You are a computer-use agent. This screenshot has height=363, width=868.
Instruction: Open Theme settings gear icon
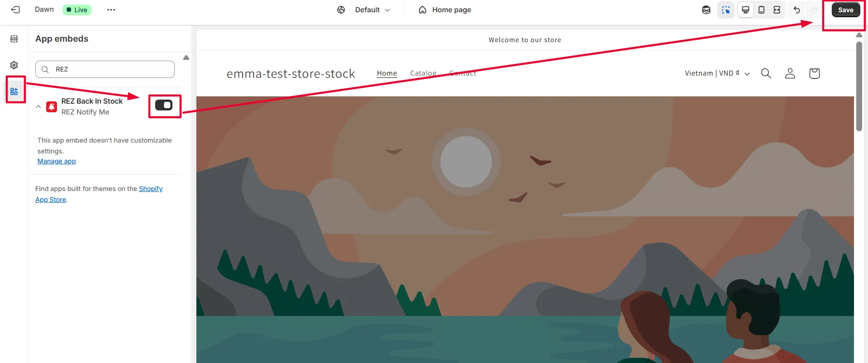pyautogui.click(x=14, y=65)
